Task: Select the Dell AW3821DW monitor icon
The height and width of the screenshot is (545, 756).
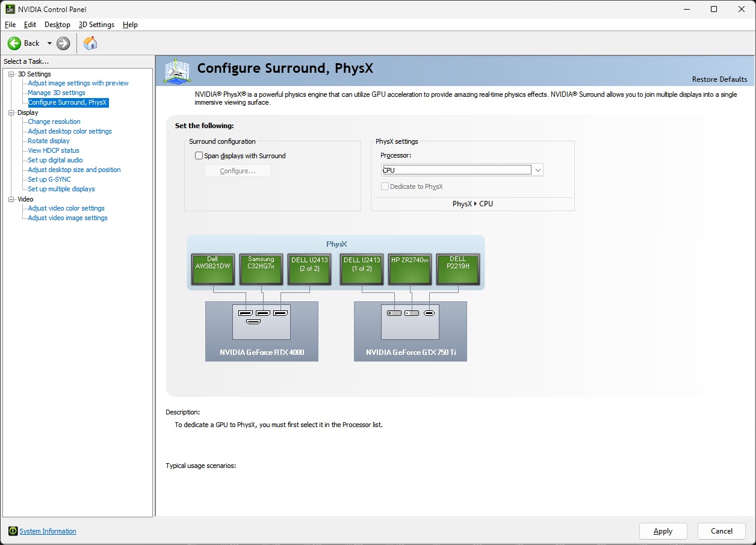Action: click(x=212, y=269)
